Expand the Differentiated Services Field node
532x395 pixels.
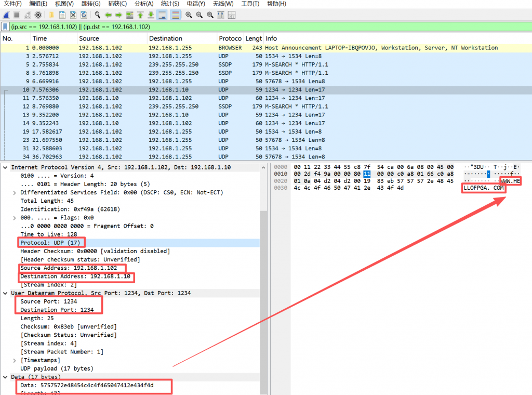point(15,193)
